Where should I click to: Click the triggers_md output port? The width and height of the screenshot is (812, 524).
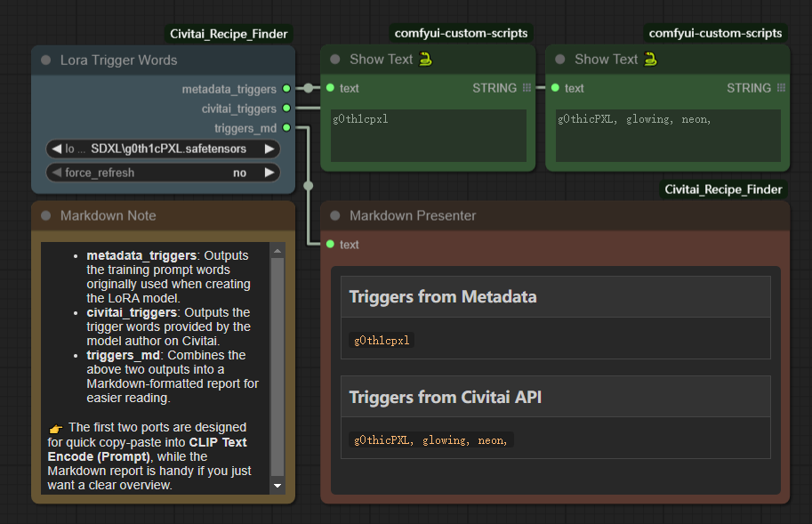(x=286, y=128)
